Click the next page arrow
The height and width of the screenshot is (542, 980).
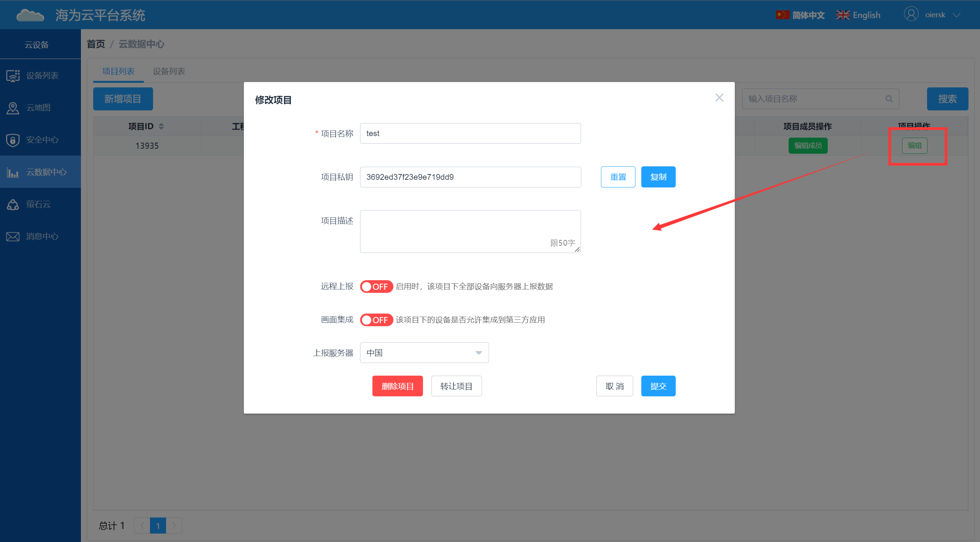point(174,526)
